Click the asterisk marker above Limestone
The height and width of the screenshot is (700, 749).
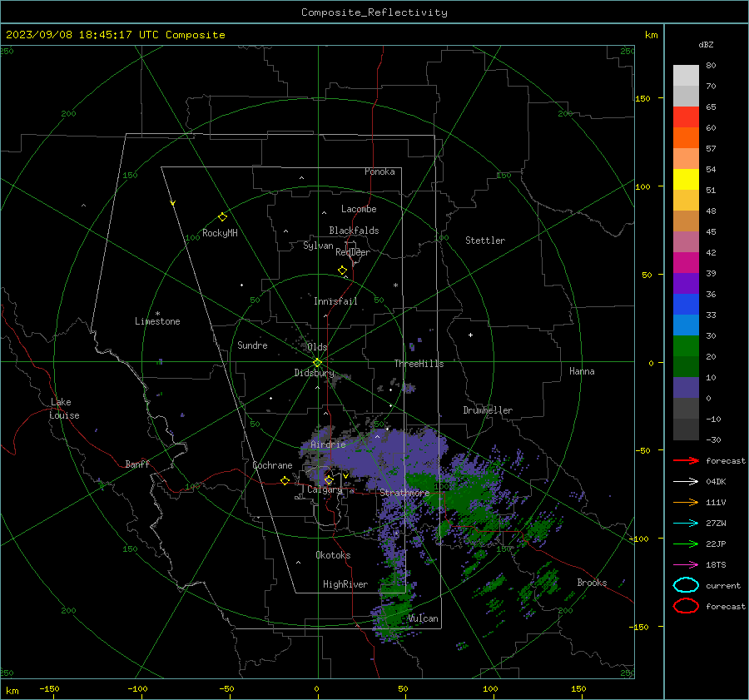coord(157,314)
